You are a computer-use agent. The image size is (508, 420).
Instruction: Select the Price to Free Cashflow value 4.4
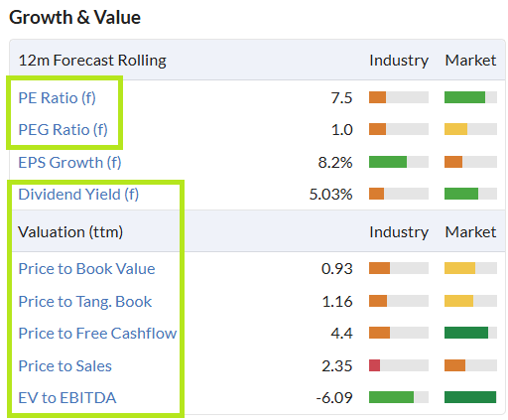click(341, 334)
